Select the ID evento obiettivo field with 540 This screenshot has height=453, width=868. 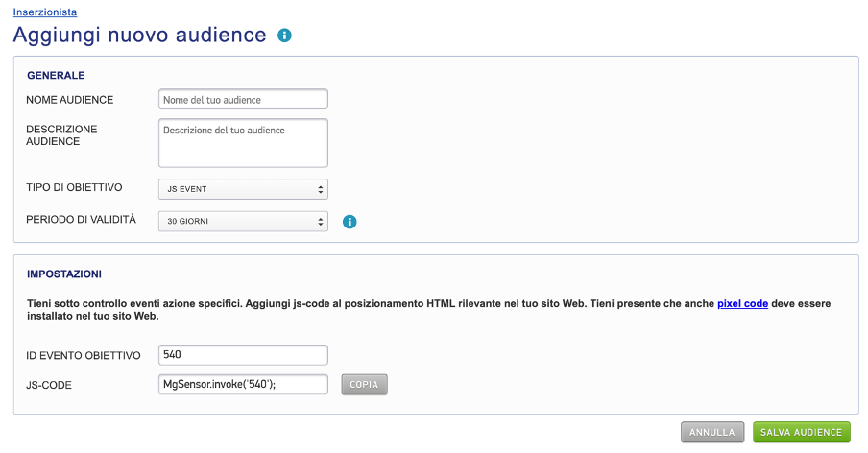(x=243, y=354)
